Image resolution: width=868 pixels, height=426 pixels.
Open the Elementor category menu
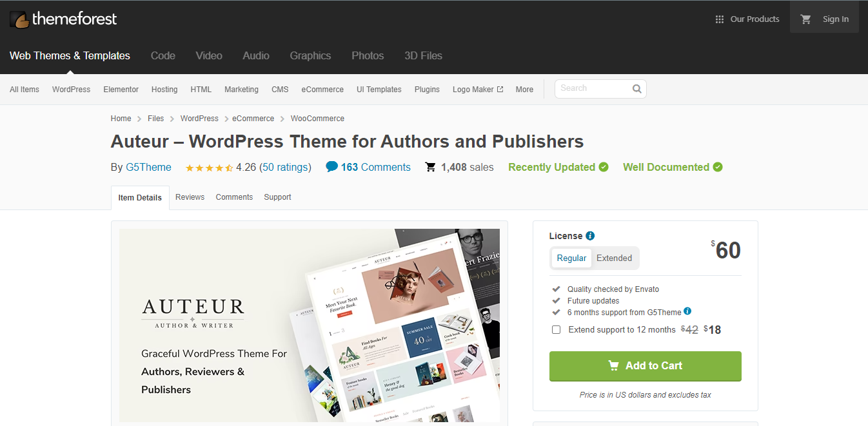[121, 90]
